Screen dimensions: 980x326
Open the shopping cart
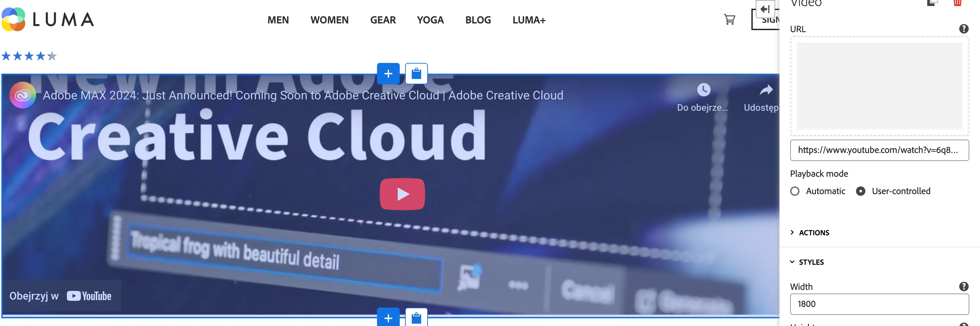point(729,19)
